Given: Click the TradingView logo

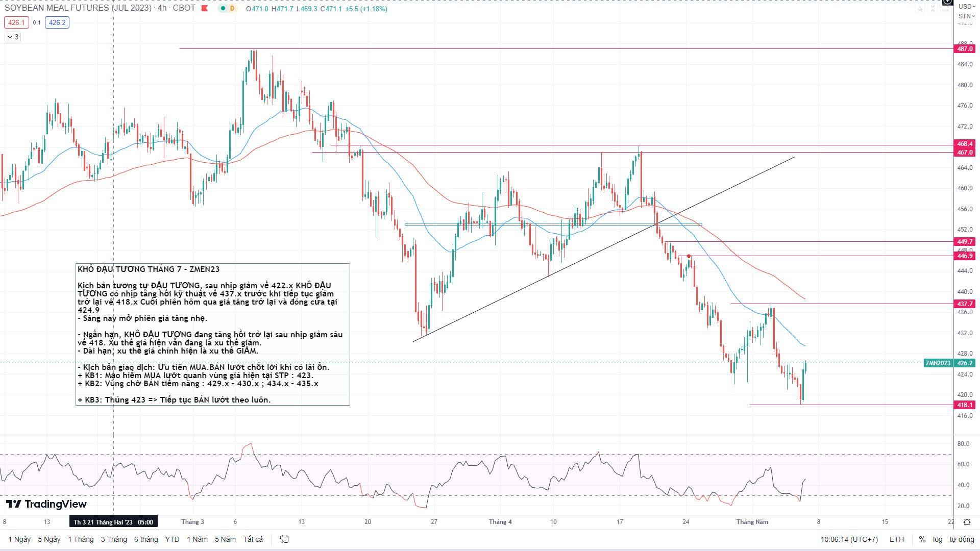Looking at the screenshot, I should tap(46, 504).
